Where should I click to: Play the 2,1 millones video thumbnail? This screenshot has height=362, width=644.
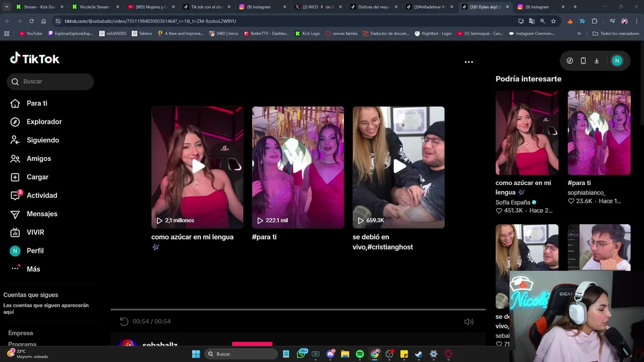pyautogui.click(x=197, y=167)
